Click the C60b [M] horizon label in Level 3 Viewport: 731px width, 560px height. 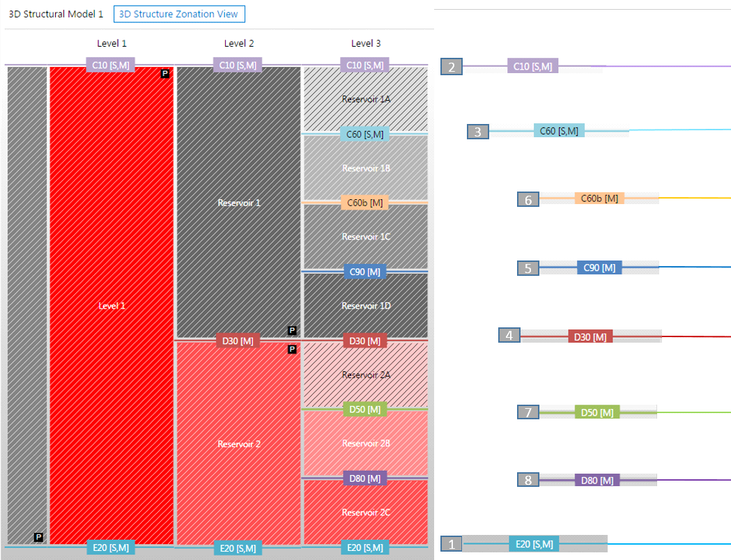[365, 203]
